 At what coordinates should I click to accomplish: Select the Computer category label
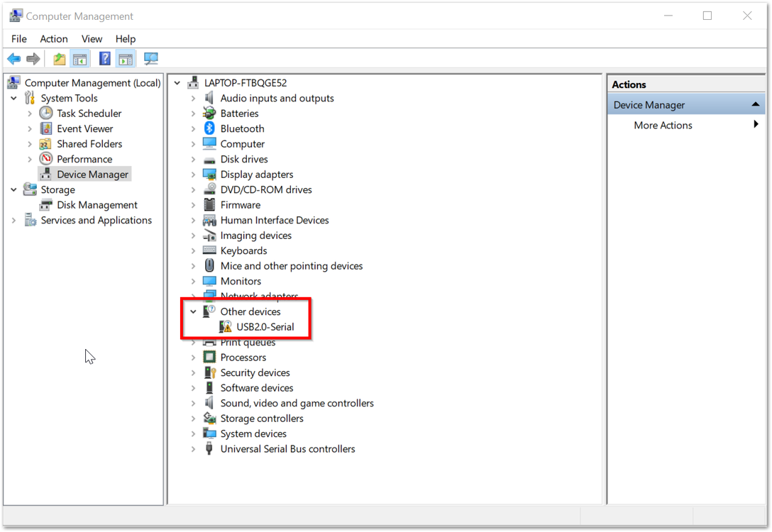242,144
